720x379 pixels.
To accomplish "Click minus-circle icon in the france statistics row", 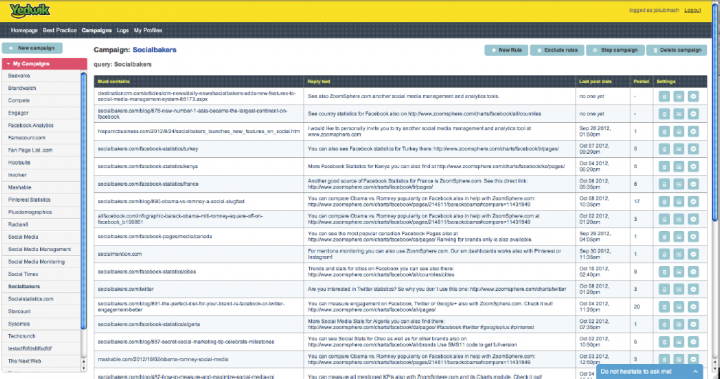I will tap(693, 184).
